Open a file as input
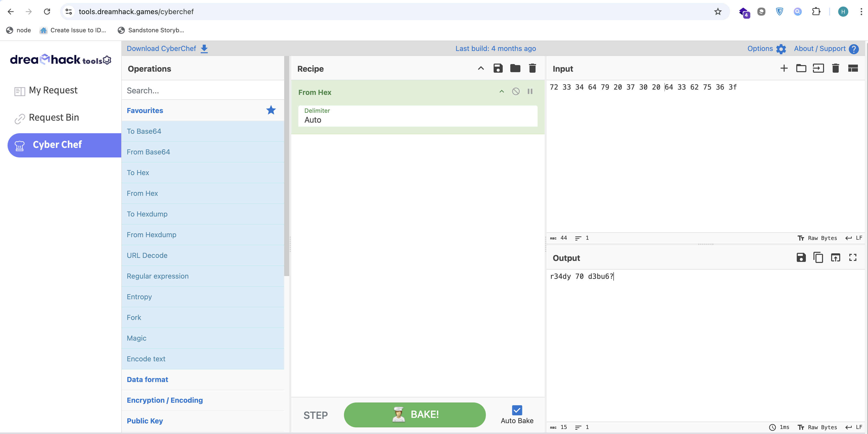 801,68
